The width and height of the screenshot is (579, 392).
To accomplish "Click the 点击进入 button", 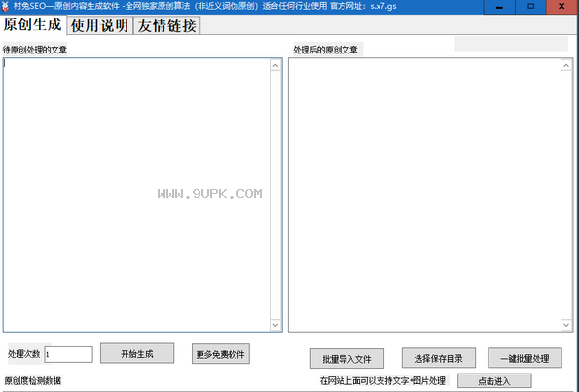I will (x=494, y=380).
